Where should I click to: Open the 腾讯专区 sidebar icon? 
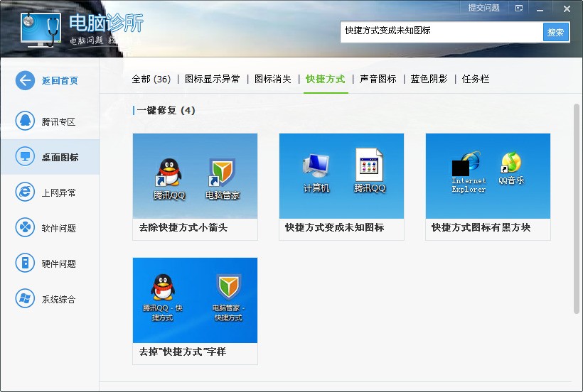25,121
